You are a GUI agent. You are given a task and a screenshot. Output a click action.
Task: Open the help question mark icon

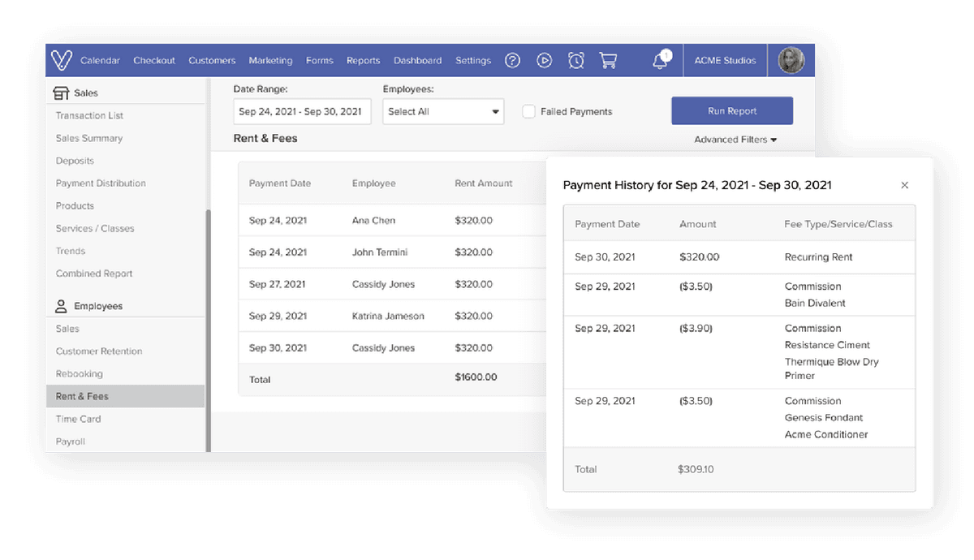tap(512, 60)
